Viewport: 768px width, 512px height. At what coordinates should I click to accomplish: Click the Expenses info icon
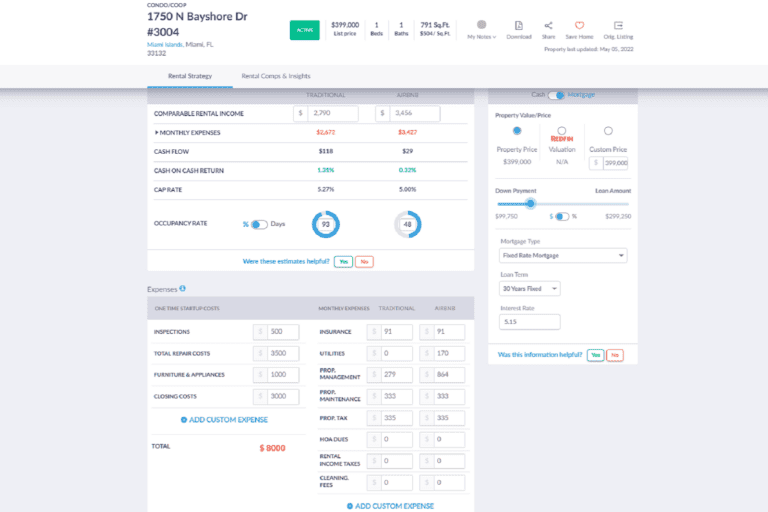(x=182, y=288)
